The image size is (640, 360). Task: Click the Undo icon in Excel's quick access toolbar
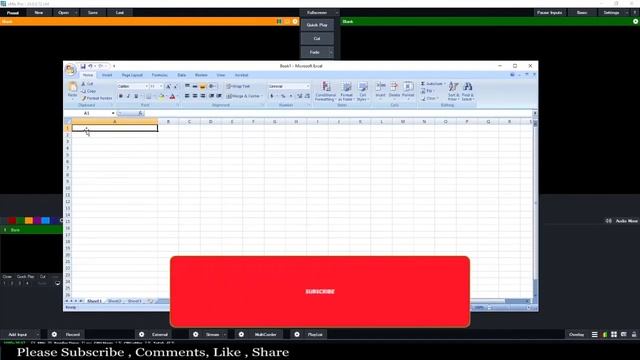coord(91,66)
